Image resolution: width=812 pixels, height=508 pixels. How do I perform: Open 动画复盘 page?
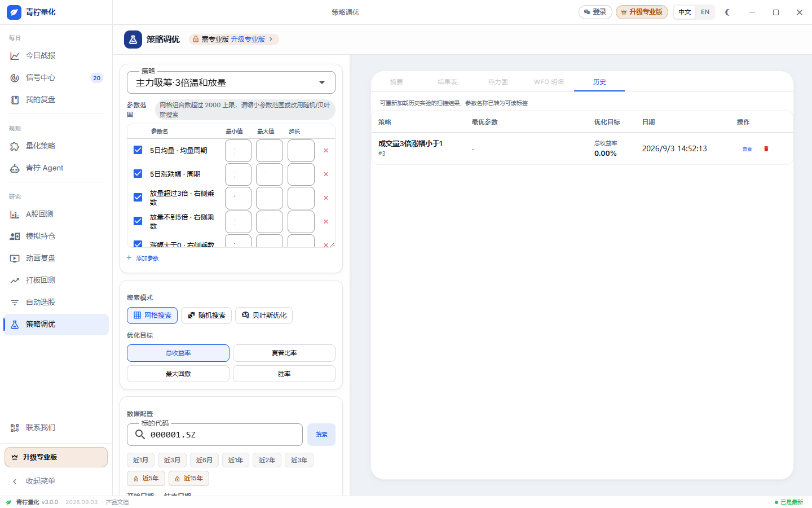point(56,258)
